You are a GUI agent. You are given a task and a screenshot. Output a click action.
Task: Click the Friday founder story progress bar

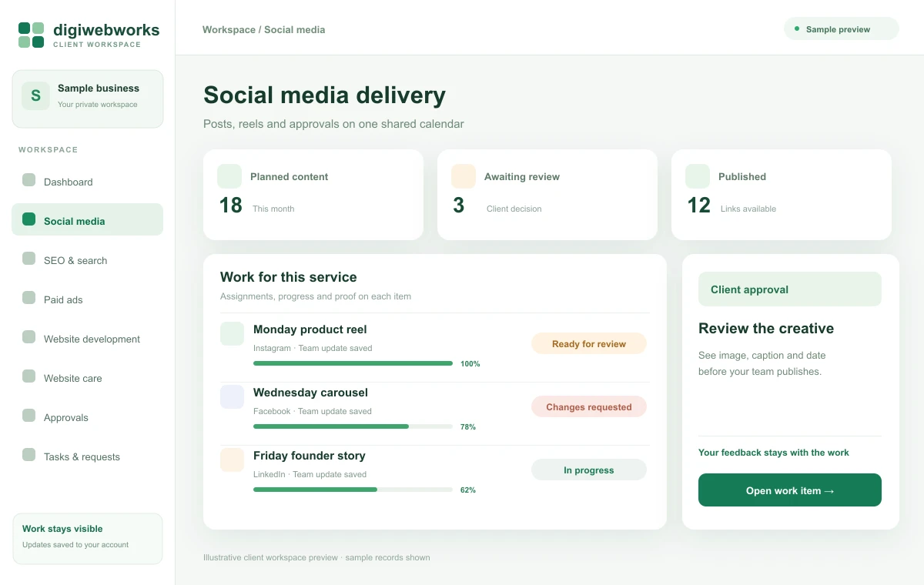353,490
